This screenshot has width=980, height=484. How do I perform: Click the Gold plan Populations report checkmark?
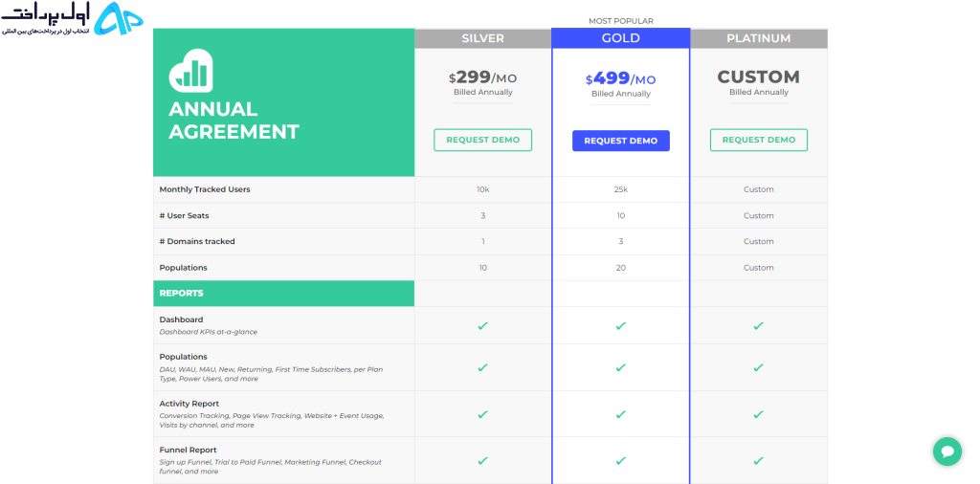pos(620,367)
